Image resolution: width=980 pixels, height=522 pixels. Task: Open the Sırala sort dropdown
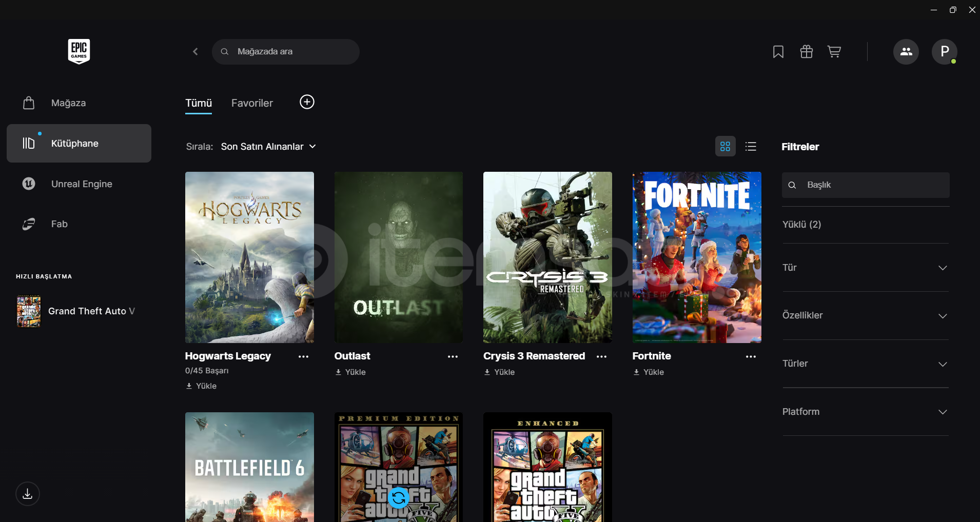[268, 147]
